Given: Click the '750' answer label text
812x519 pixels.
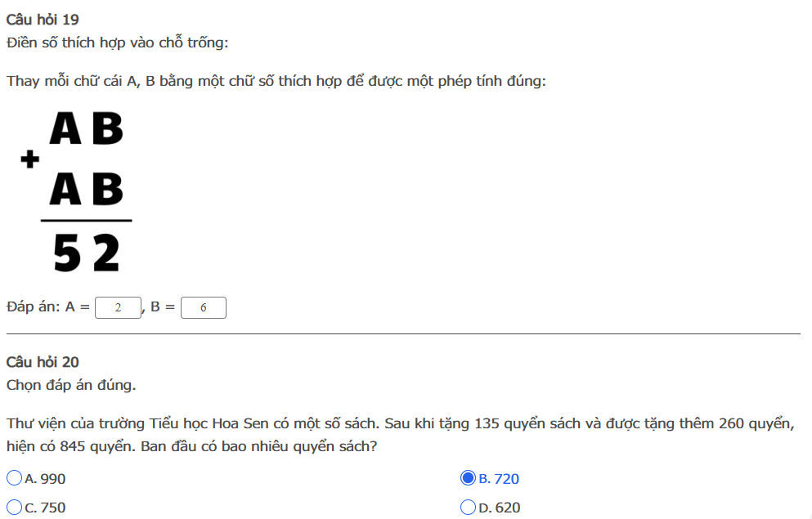Looking at the screenshot, I should tap(53, 508).
